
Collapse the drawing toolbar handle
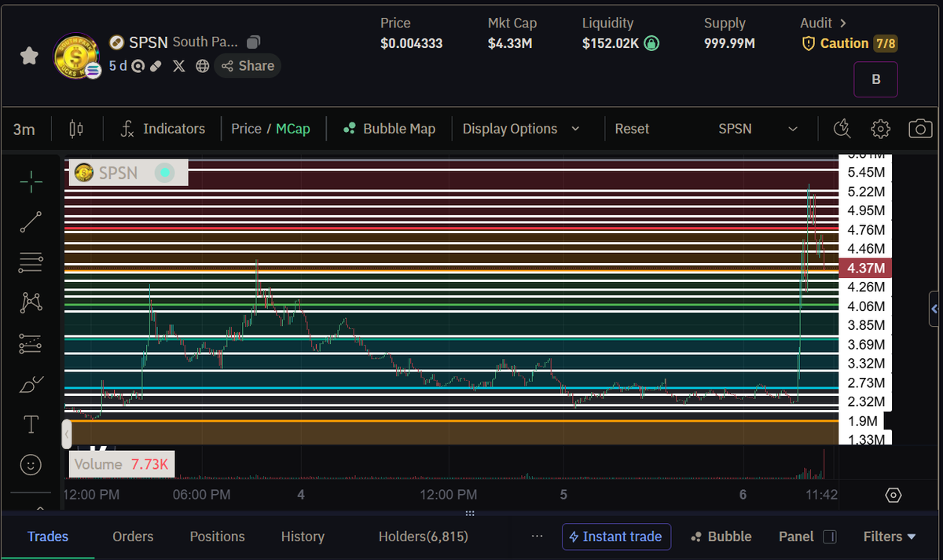(67, 434)
